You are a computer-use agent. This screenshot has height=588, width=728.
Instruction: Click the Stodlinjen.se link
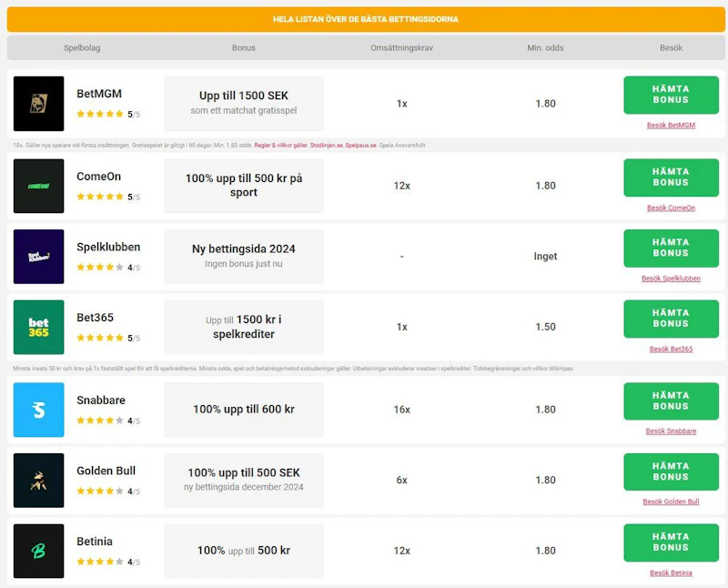coord(326,145)
